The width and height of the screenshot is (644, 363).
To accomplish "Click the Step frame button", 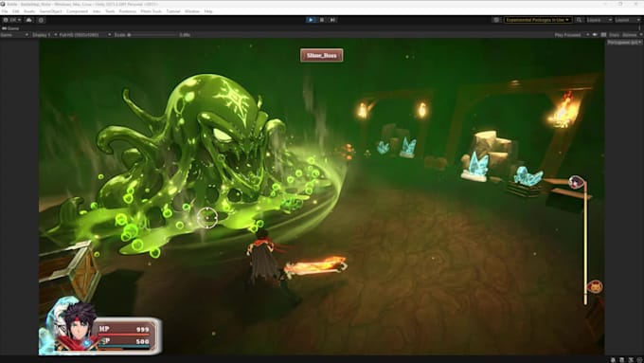I will (333, 20).
